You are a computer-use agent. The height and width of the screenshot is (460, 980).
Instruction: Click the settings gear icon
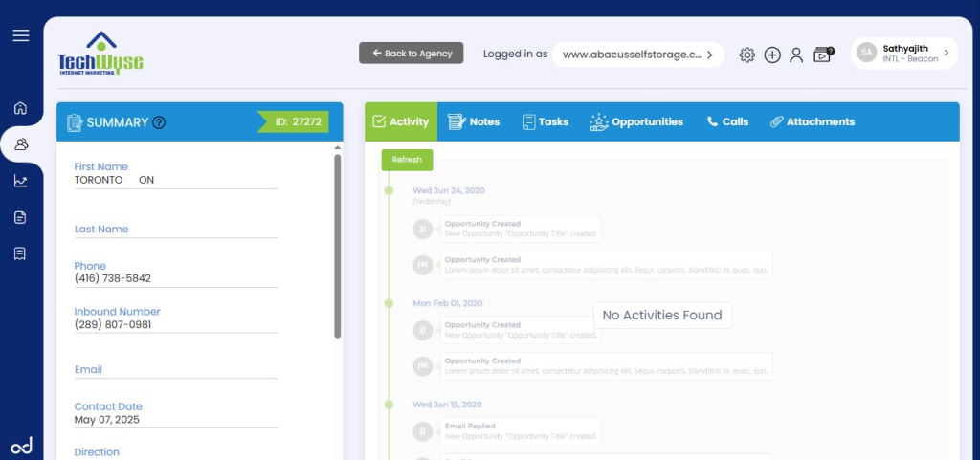[x=747, y=55]
